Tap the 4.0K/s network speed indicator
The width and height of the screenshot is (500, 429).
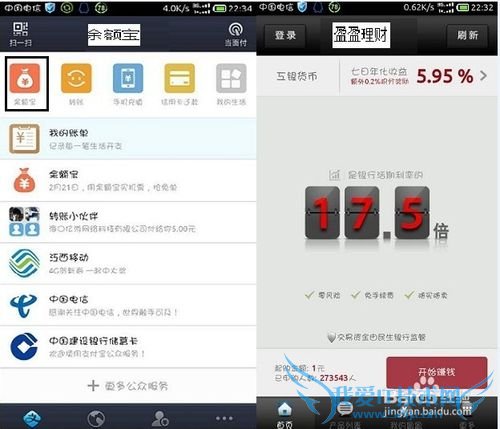click(176, 8)
